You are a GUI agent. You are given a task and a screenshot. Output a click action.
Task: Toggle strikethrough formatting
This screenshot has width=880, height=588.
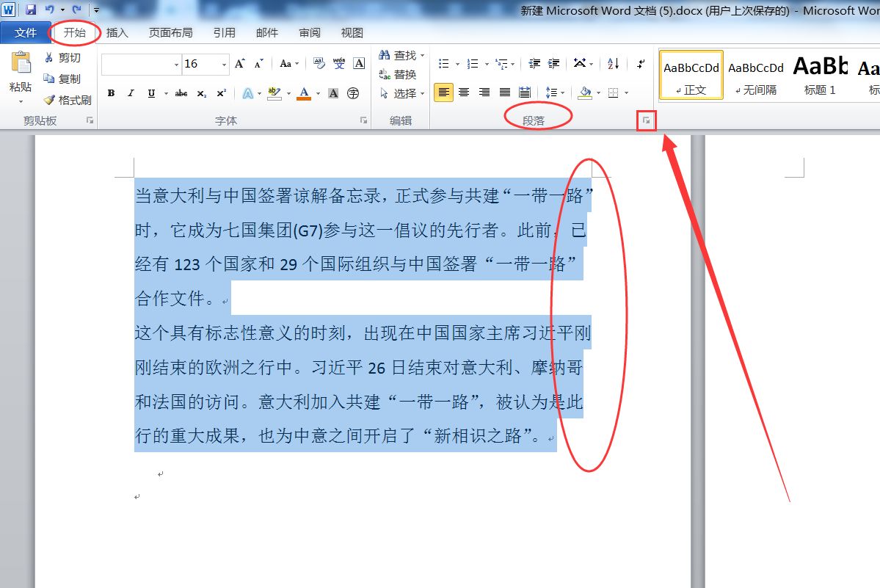point(181,93)
